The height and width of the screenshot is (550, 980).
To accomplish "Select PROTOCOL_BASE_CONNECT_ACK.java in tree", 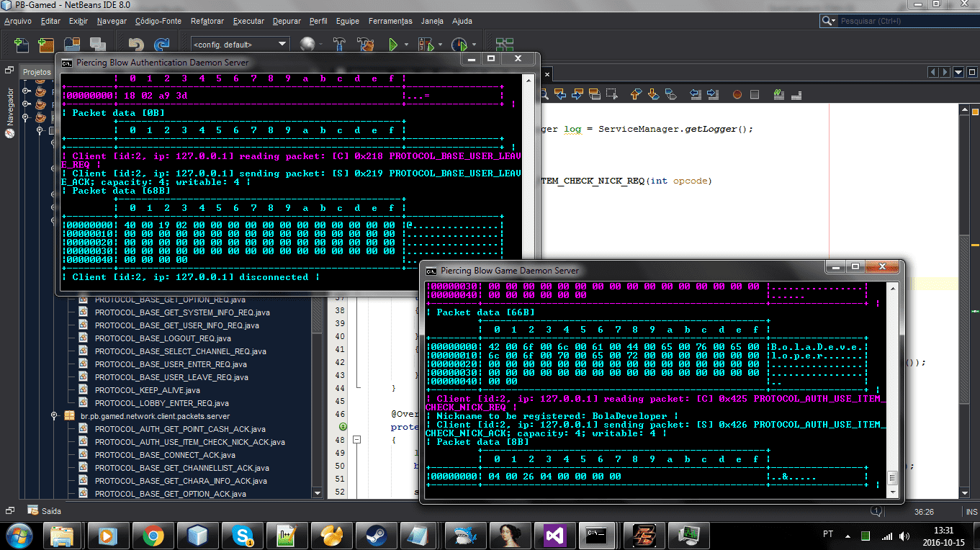I will (165, 455).
